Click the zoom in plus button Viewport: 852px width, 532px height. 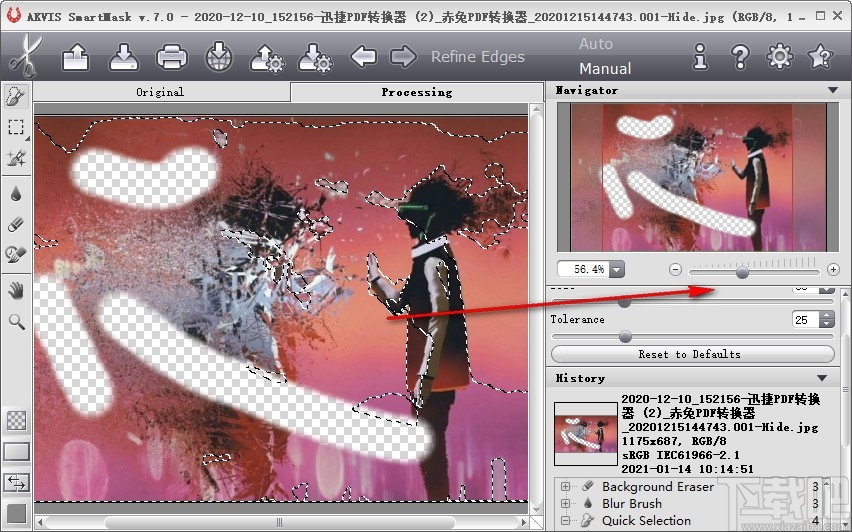833,270
